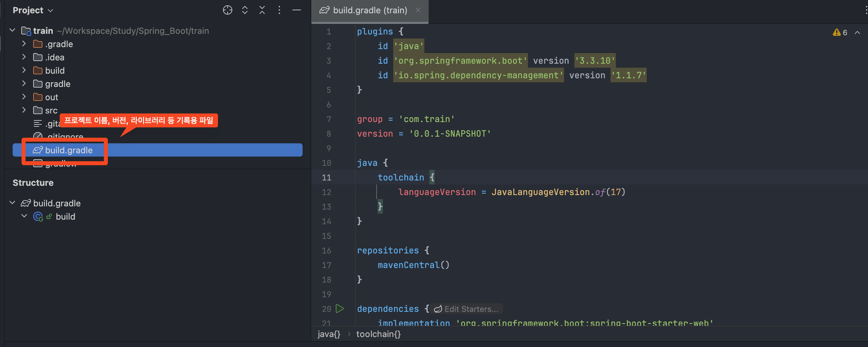868x347 pixels.
Task: Click line number 20 in the gutter
Action: 326,309
